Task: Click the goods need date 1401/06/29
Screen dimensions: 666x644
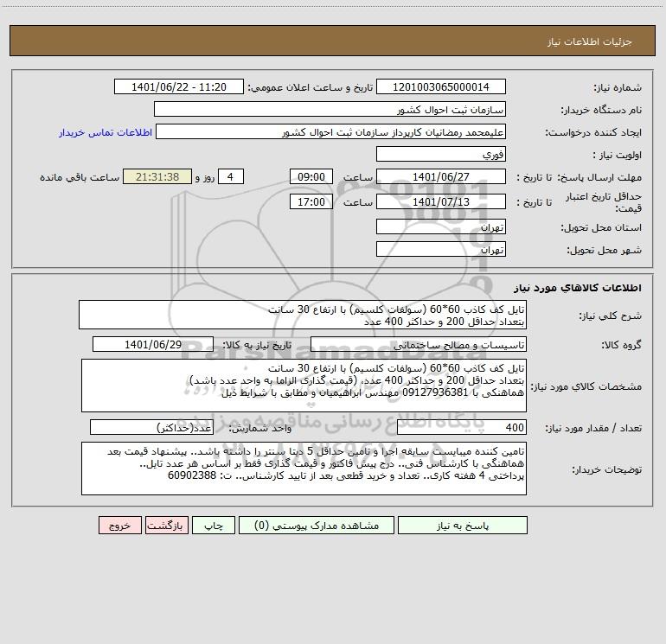Action: (153, 345)
